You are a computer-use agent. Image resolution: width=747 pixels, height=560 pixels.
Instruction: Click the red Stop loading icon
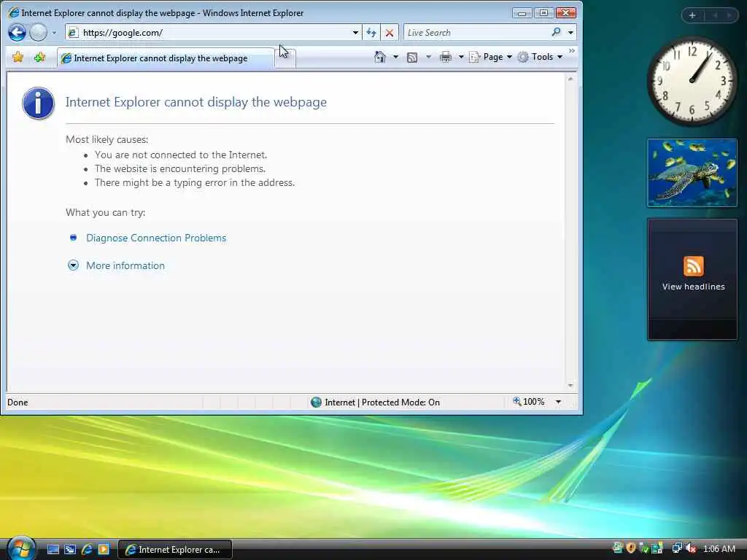390,32
